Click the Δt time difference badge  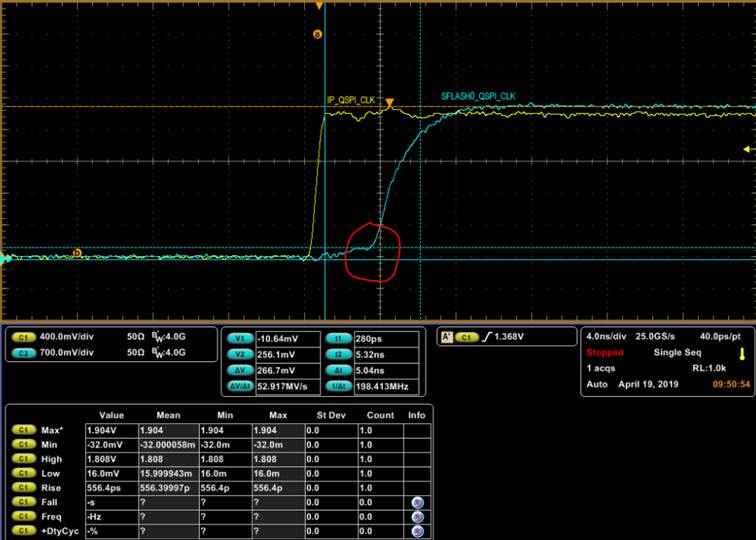pyautogui.click(x=339, y=370)
